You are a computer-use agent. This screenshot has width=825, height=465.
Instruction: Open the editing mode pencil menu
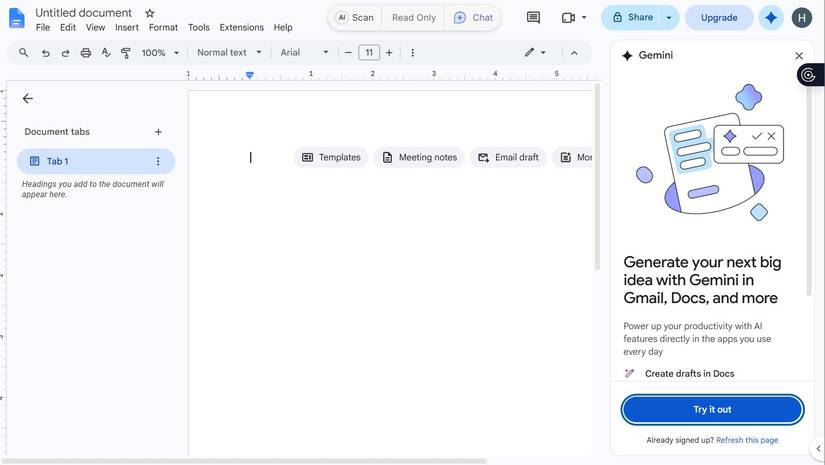pyautogui.click(x=535, y=53)
